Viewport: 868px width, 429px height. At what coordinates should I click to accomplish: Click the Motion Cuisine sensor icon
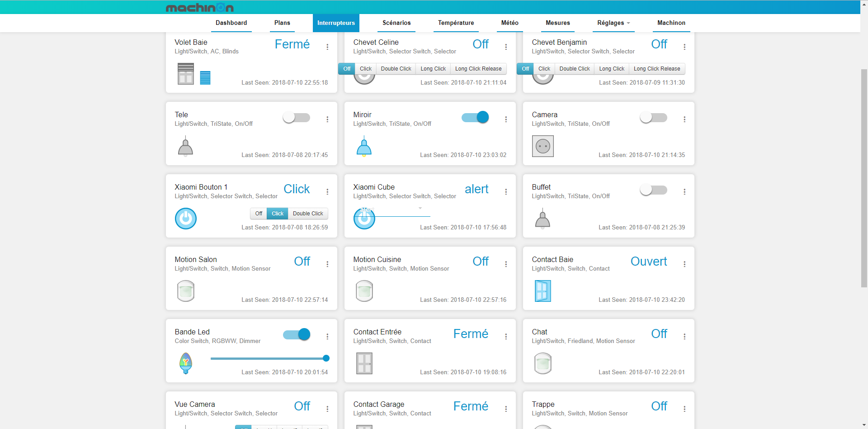(364, 291)
